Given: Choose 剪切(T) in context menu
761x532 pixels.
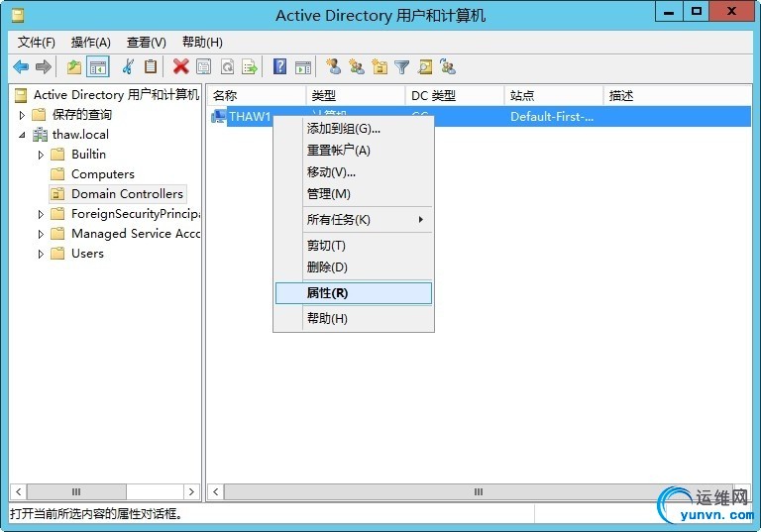Looking at the screenshot, I should tap(354, 246).
